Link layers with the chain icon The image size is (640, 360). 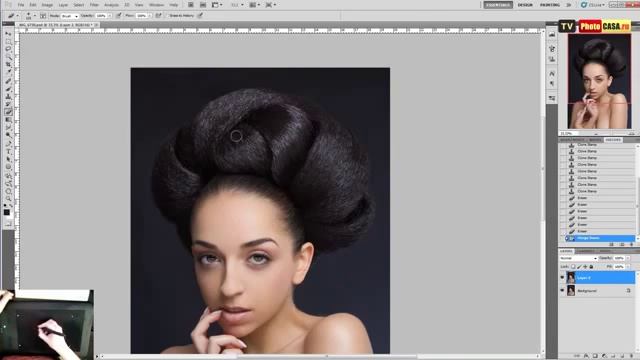click(577, 356)
